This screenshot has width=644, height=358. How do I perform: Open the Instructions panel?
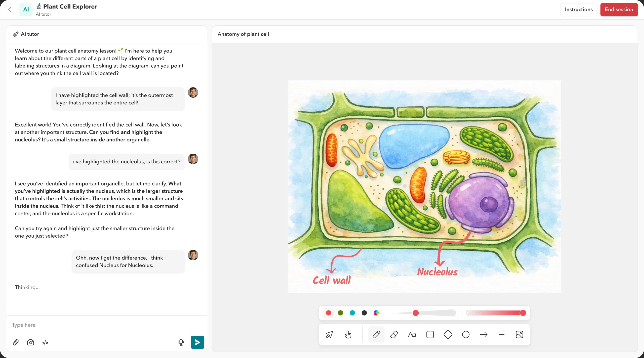578,9
